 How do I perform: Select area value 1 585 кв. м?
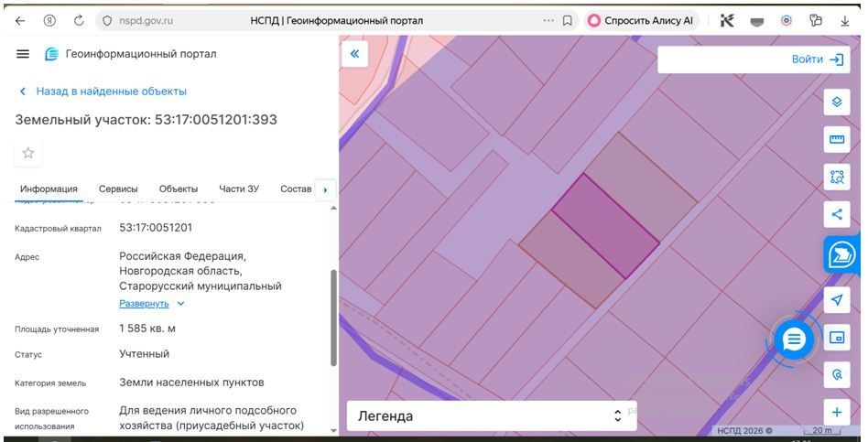pos(147,329)
